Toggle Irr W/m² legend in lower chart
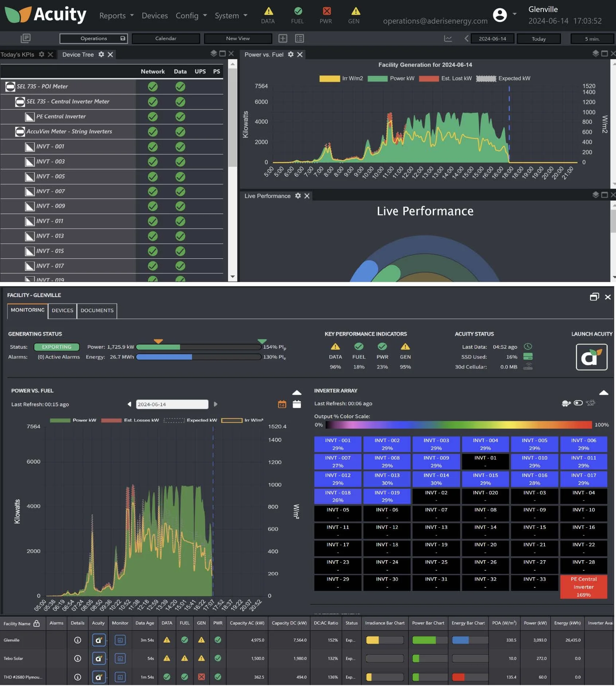This screenshot has width=616, height=690. coord(242,420)
